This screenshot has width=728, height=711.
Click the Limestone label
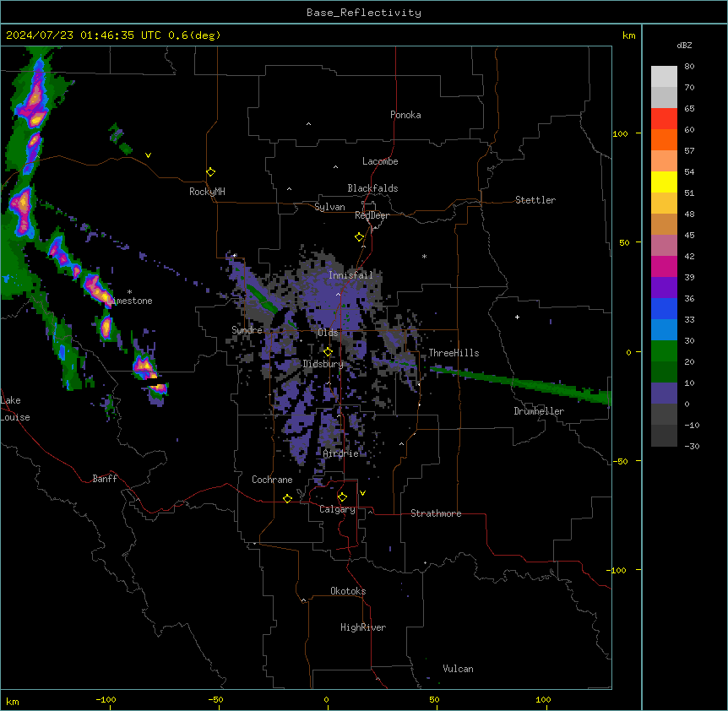pyautogui.click(x=130, y=301)
